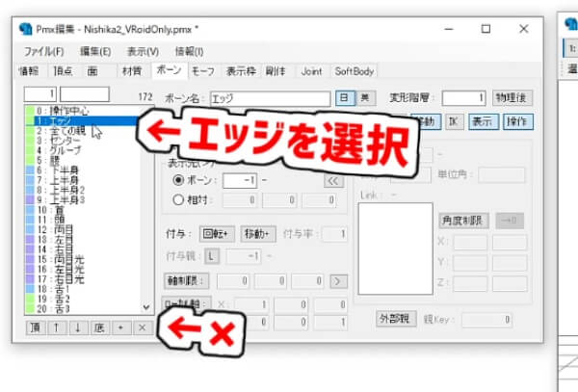Toggle the 表示 bone flag
This screenshot has height=392, width=578.
[484, 121]
